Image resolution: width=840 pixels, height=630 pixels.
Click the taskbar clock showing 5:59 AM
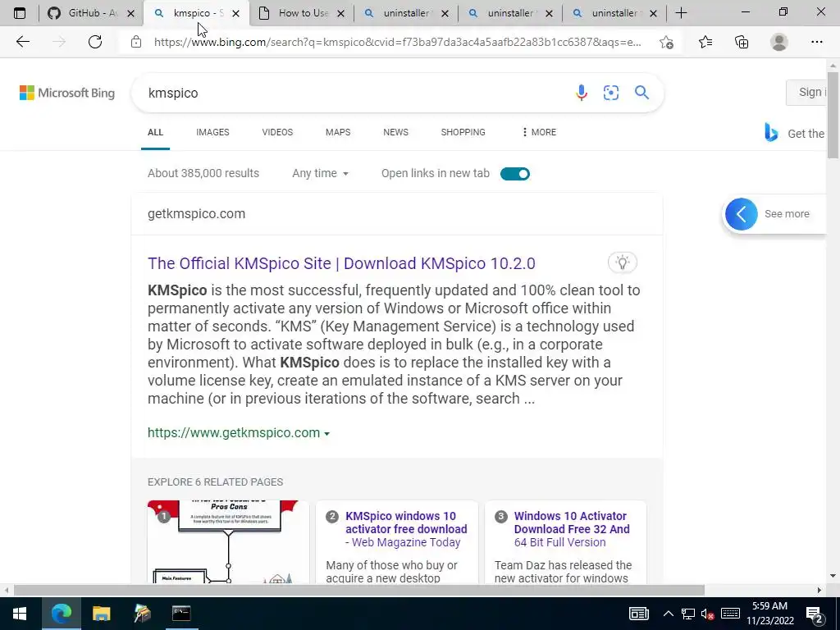tap(769, 614)
